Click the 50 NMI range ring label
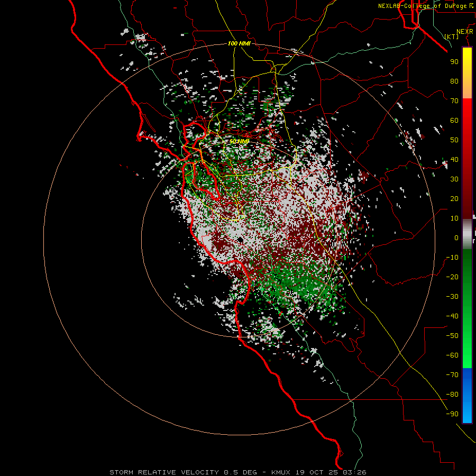Screen dimensions: 476x476 click(239, 141)
